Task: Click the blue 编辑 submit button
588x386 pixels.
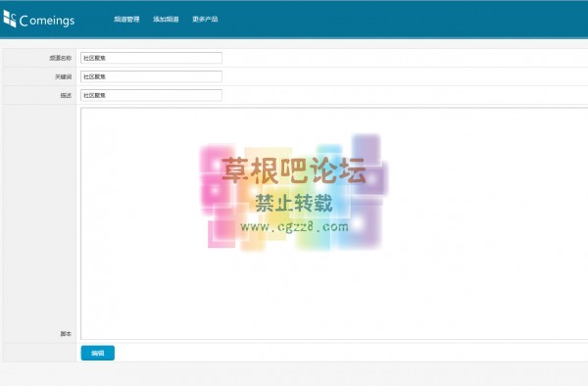Action: pos(97,353)
